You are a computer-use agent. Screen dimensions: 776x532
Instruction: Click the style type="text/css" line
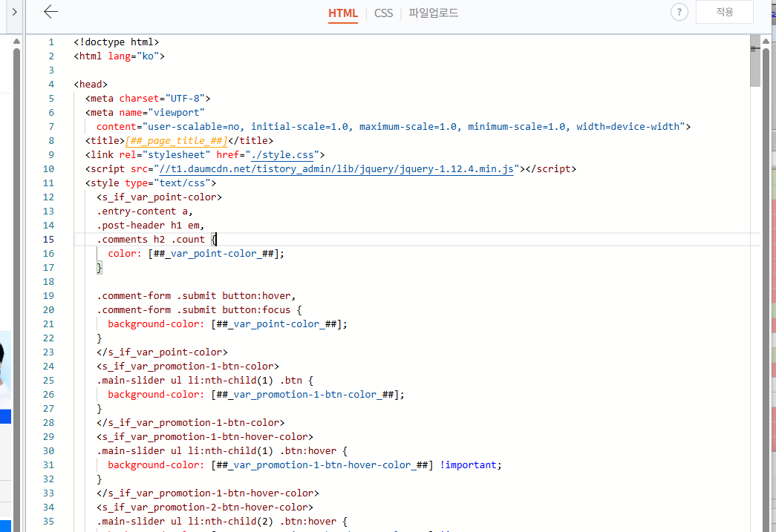[151, 183]
